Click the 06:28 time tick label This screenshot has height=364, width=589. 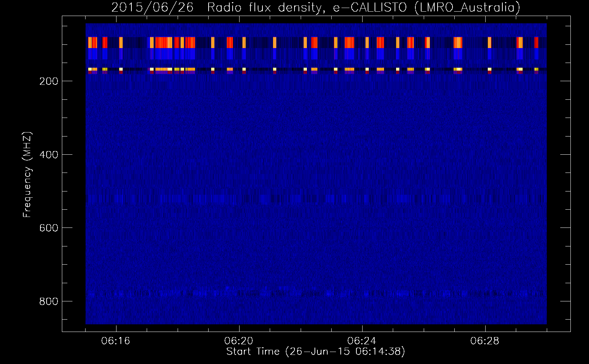[x=485, y=341]
